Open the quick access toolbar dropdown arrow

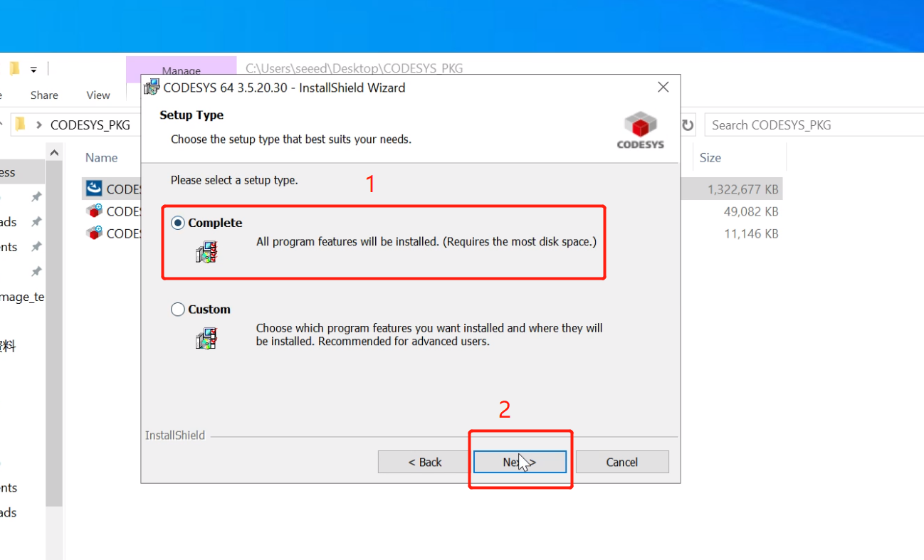click(33, 70)
